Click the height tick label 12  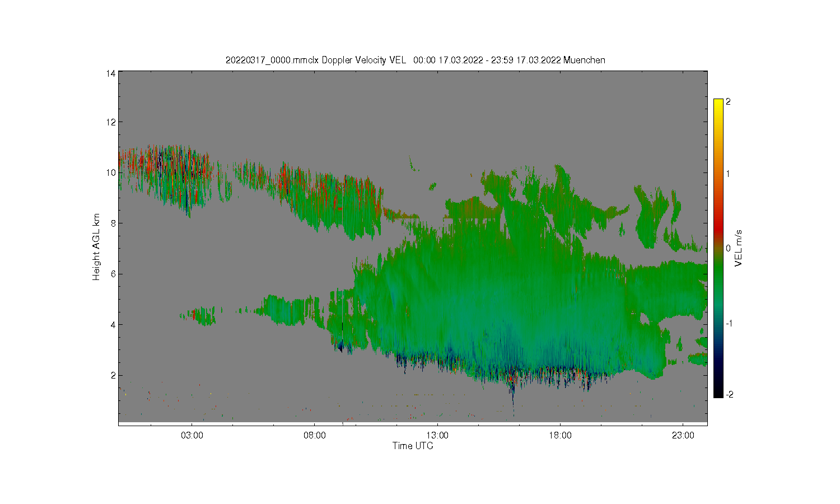[x=111, y=122]
